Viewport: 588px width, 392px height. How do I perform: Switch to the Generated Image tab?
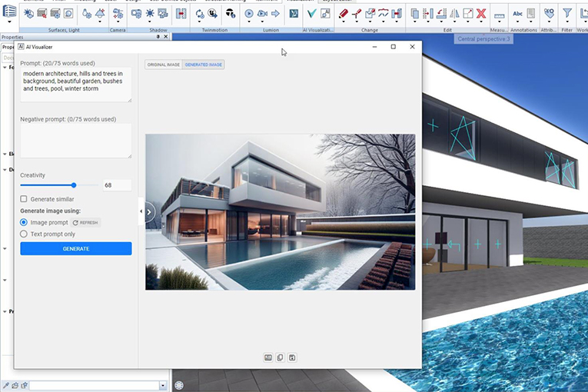(x=204, y=65)
